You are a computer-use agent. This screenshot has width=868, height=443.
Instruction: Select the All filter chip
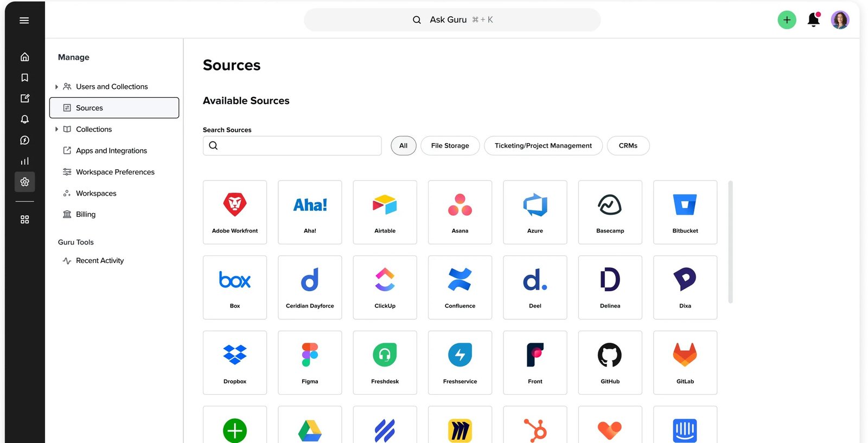pyautogui.click(x=404, y=145)
